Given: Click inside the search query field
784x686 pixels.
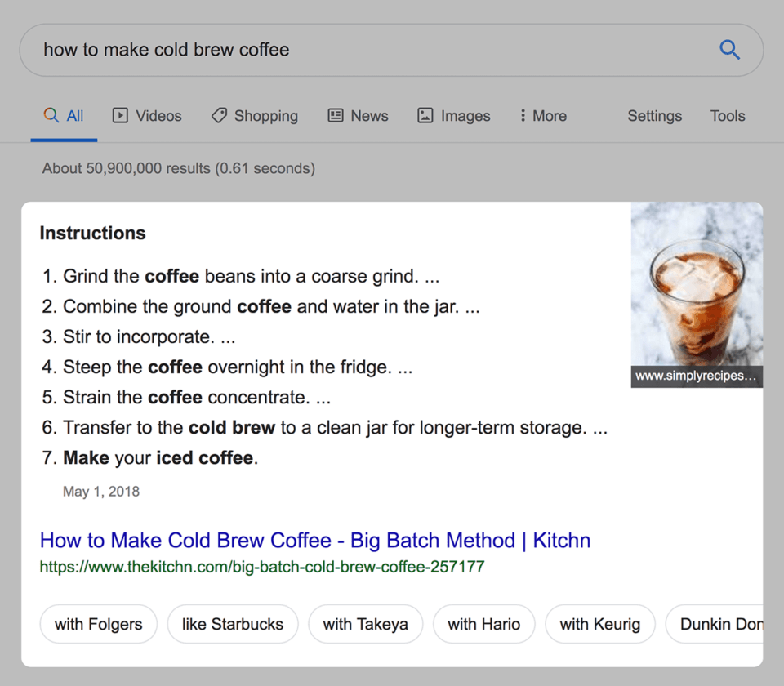Looking at the screenshot, I should [x=327, y=50].
